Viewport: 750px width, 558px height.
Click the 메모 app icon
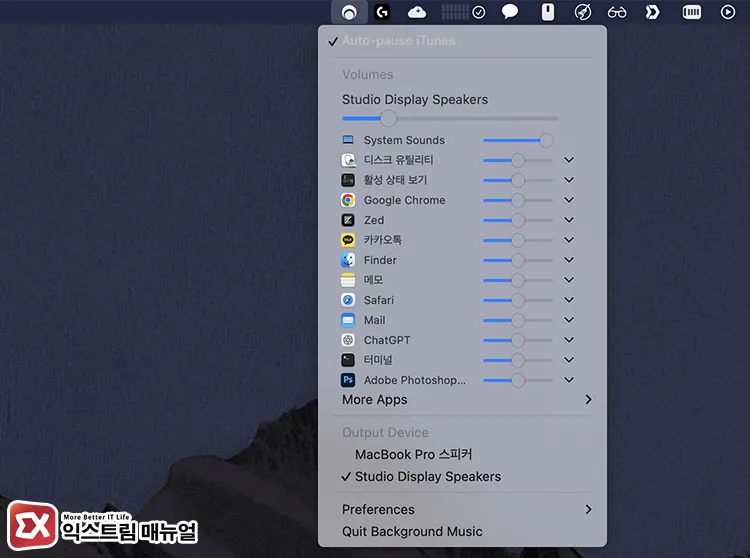348,280
